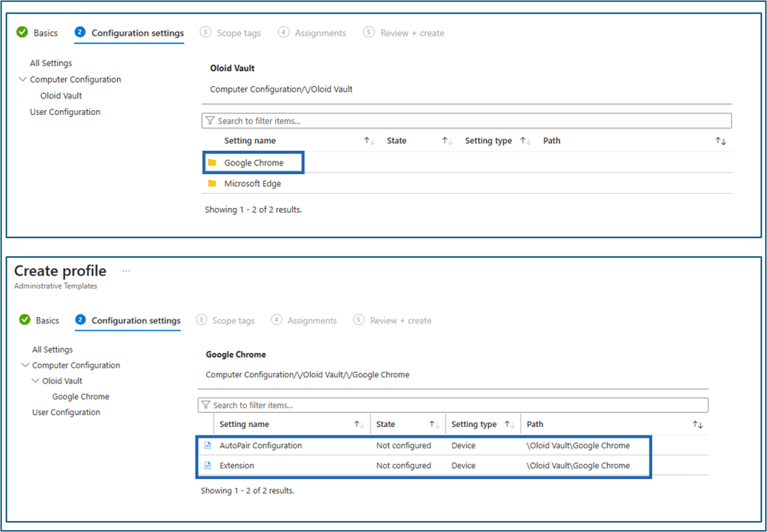Open Review + create step in the top panel

404,33
